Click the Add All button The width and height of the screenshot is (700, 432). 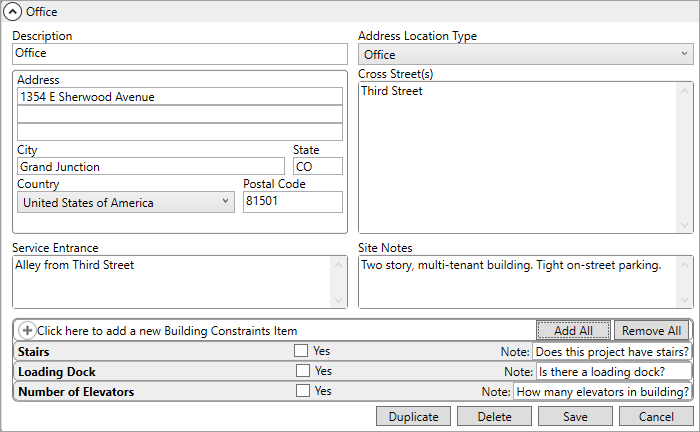coord(574,331)
